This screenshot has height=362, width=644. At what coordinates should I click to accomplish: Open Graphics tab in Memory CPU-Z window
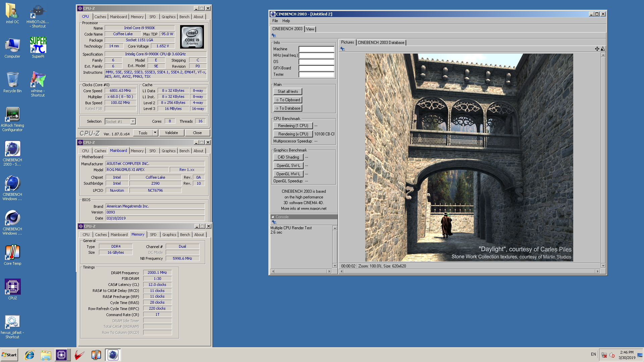[169, 235]
